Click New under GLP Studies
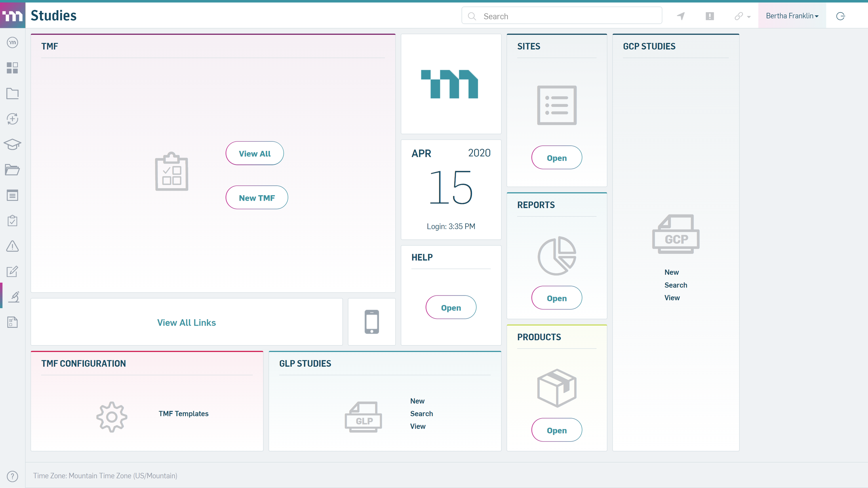Screen dimensions: 868x488 click(417, 401)
